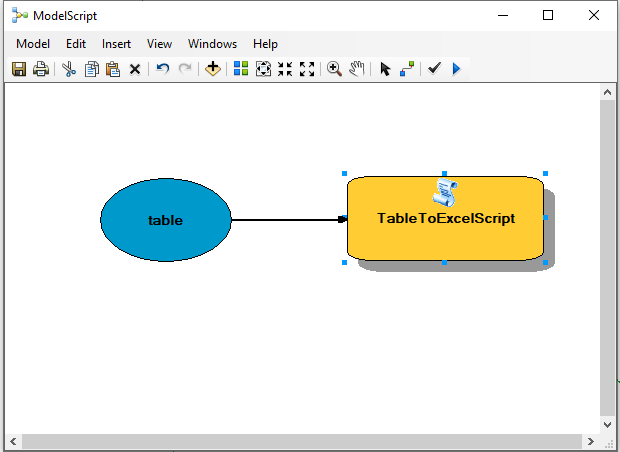Close the ModelScript window

tap(594, 15)
